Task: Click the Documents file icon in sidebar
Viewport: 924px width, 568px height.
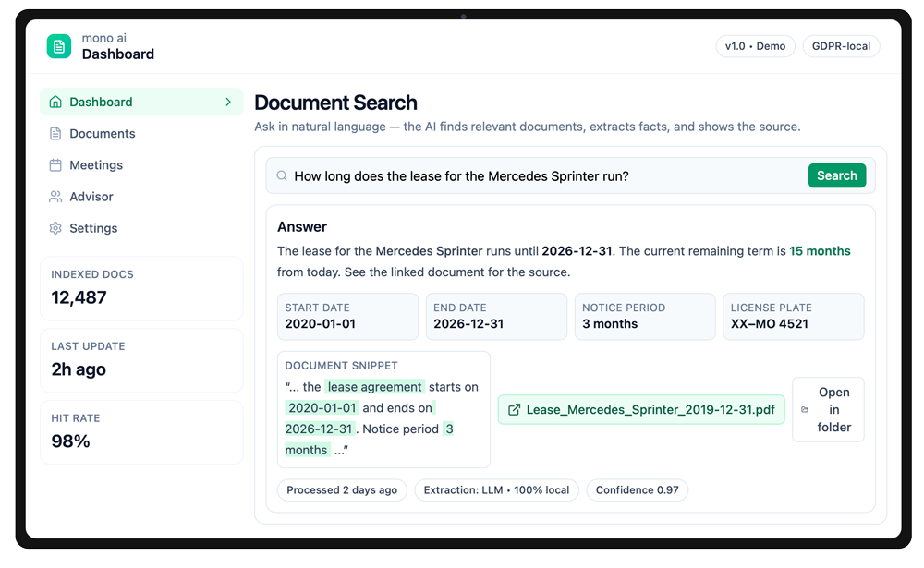Action: coord(55,134)
